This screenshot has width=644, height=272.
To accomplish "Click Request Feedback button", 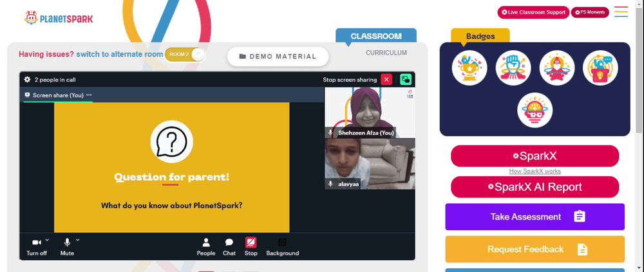I will pyautogui.click(x=535, y=249).
